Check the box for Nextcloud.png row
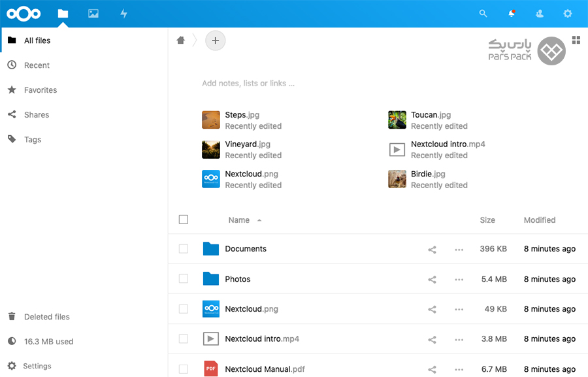Image resolution: width=588 pixels, height=377 pixels. [x=184, y=309]
